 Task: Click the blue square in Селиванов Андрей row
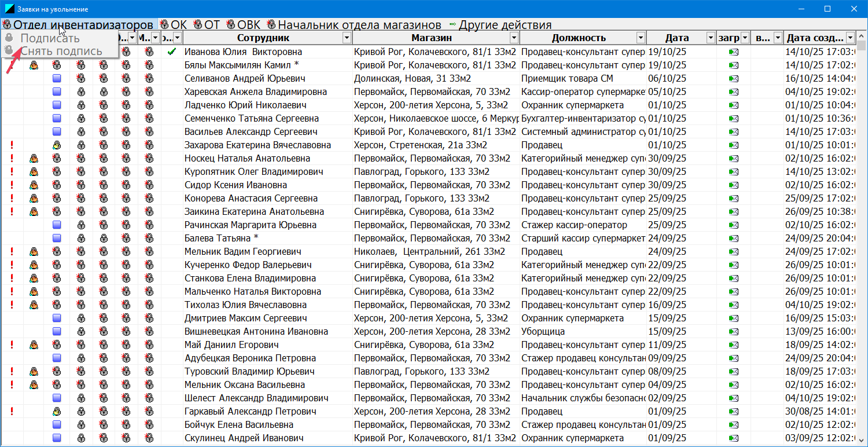point(57,78)
